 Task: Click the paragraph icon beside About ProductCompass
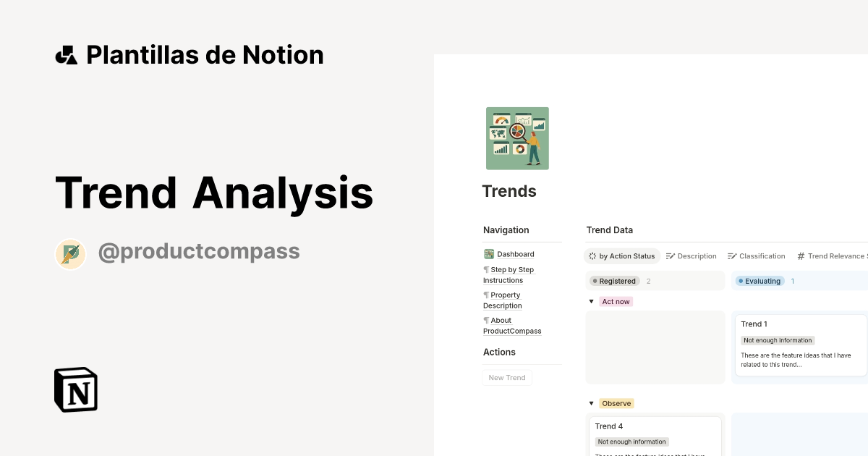click(485, 320)
